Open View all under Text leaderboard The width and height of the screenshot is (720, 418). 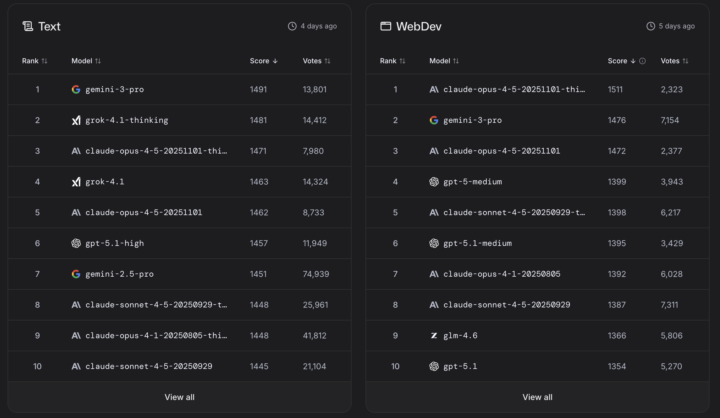pos(179,397)
